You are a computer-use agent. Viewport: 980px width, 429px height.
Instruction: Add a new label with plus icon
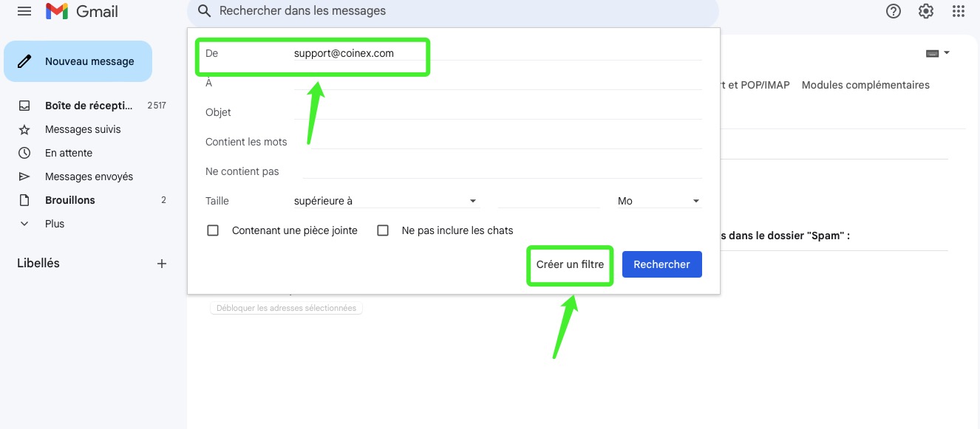(x=162, y=264)
